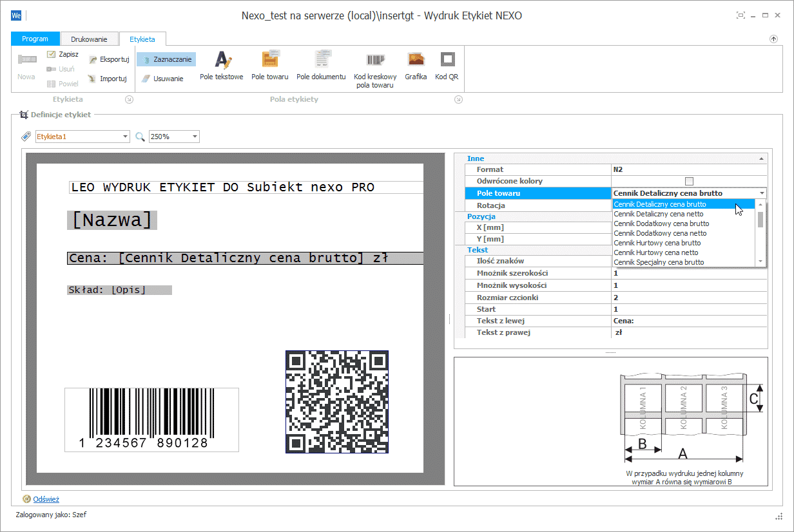
Task: Select the barcode on label canvas
Action: point(151,420)
